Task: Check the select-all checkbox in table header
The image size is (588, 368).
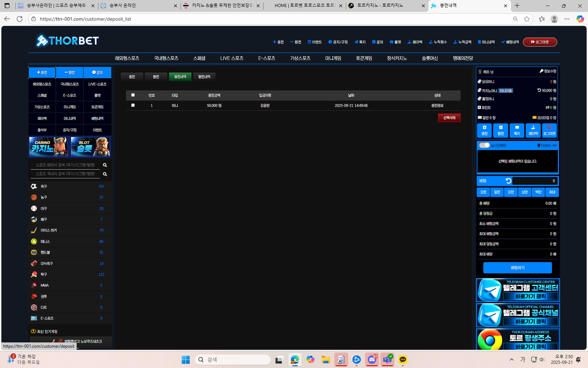Action: [133, 95]
